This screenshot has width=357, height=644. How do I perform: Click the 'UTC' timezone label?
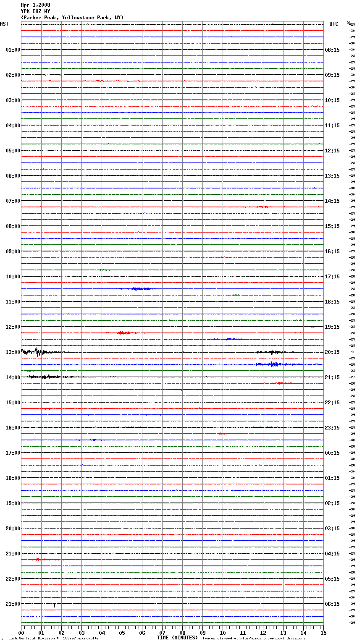coord(334,24)
